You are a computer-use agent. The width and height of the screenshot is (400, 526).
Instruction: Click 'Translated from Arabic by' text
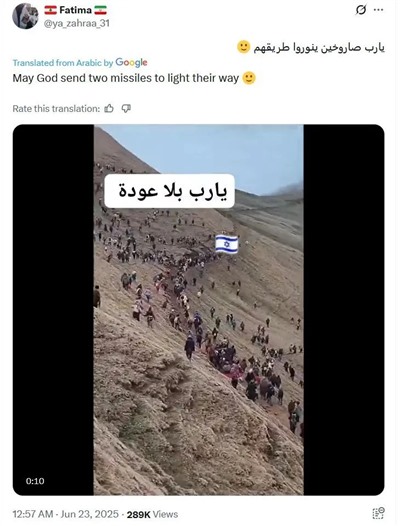click(x=63, y=63)
